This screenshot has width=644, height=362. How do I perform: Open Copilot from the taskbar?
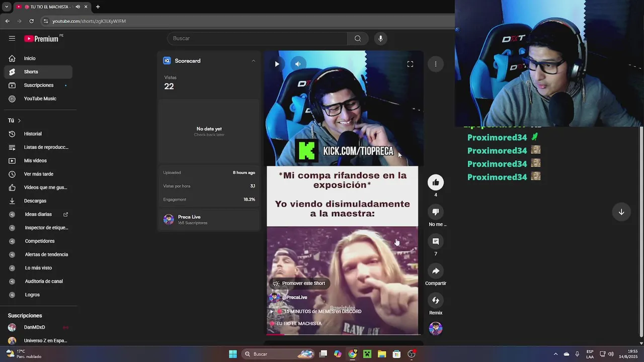tap(338, 354)
